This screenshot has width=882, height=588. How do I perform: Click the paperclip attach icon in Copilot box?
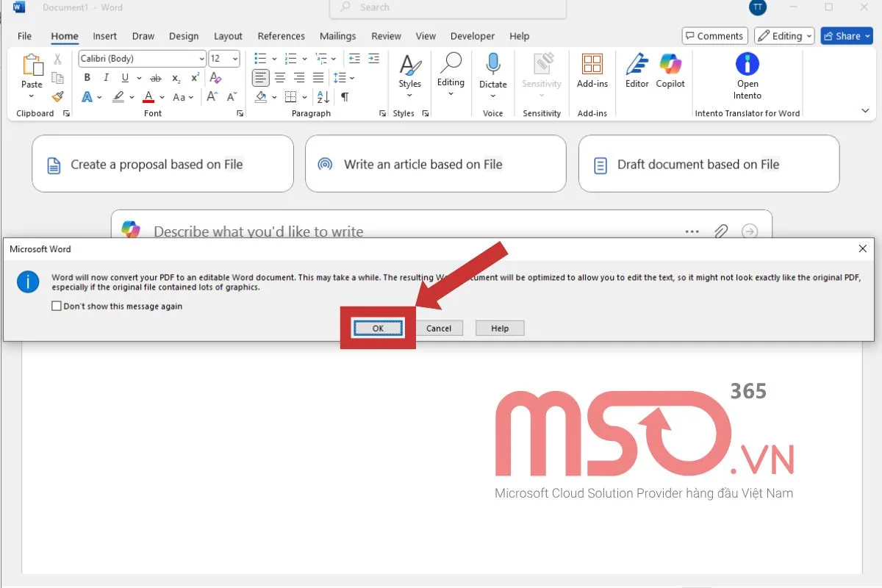coord(721,232)
